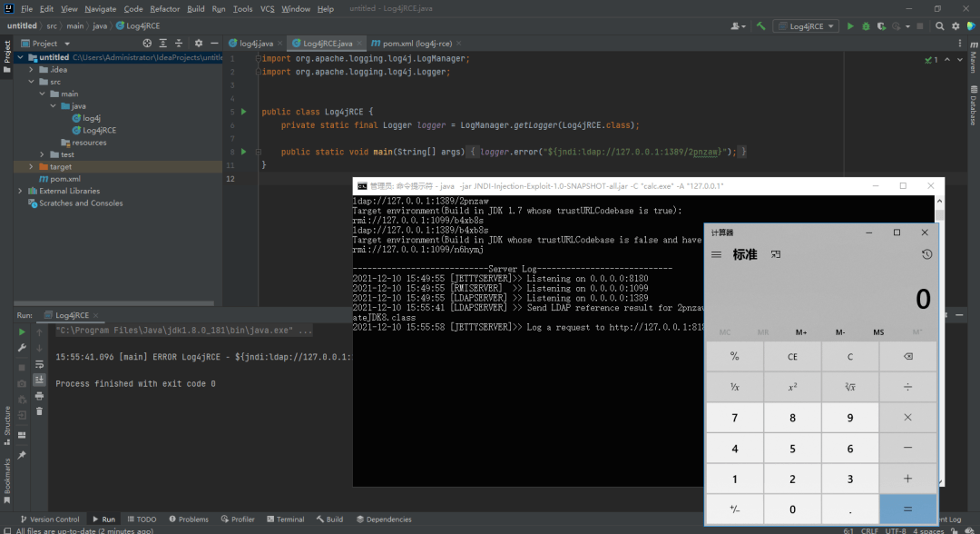980x534 pixels.
Task: Open the Terminal tool window
Action: pyautogui.click(x=286, y=519)
